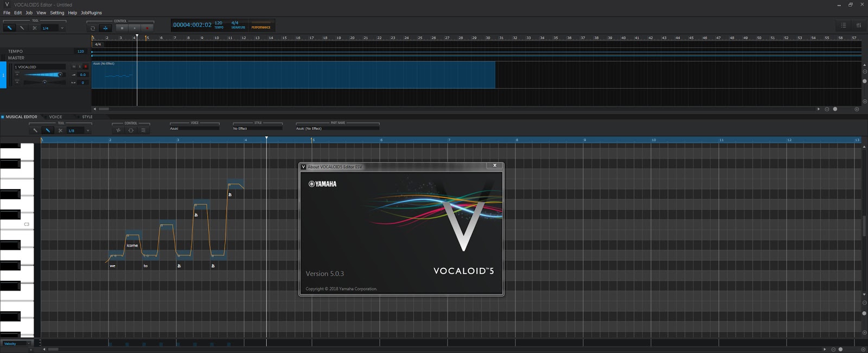Select the note labeled 'lcome'

[x=133, y=236]
